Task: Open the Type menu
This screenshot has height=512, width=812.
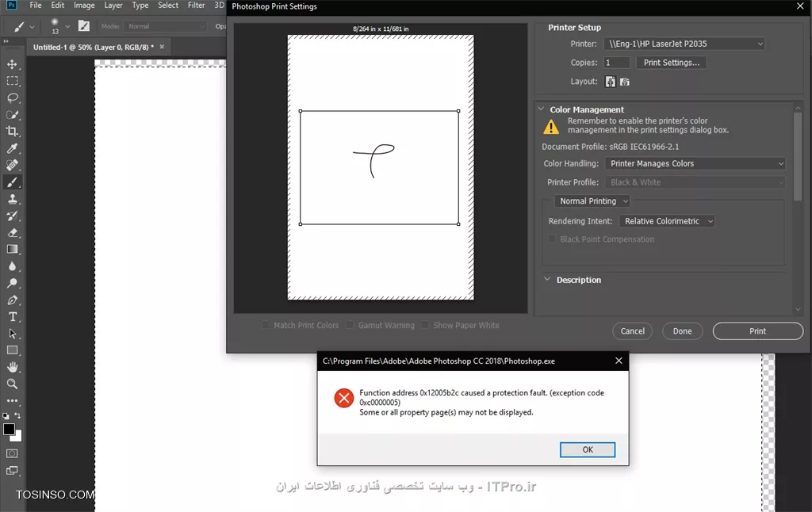Action: 140,6
